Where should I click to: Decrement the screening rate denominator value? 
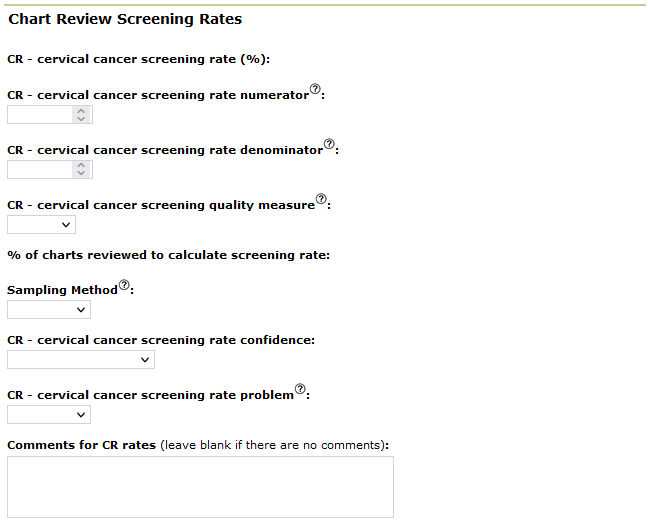coord(82,174)
